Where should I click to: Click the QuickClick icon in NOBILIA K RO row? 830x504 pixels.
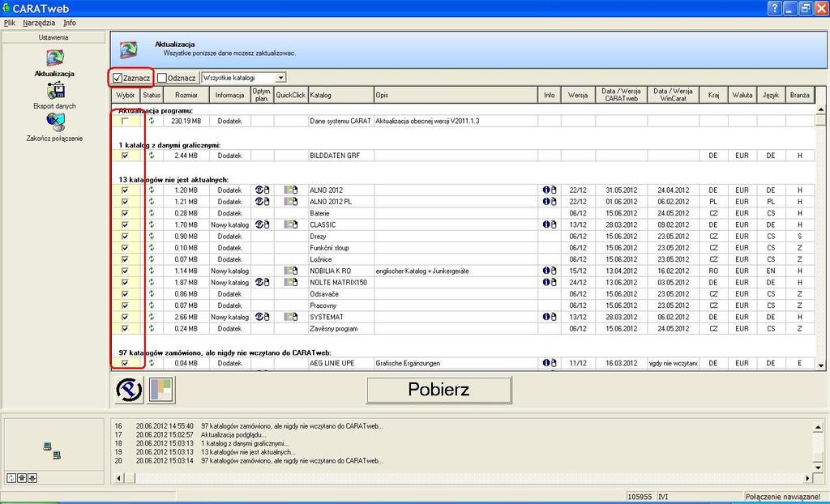coord(291,271)
